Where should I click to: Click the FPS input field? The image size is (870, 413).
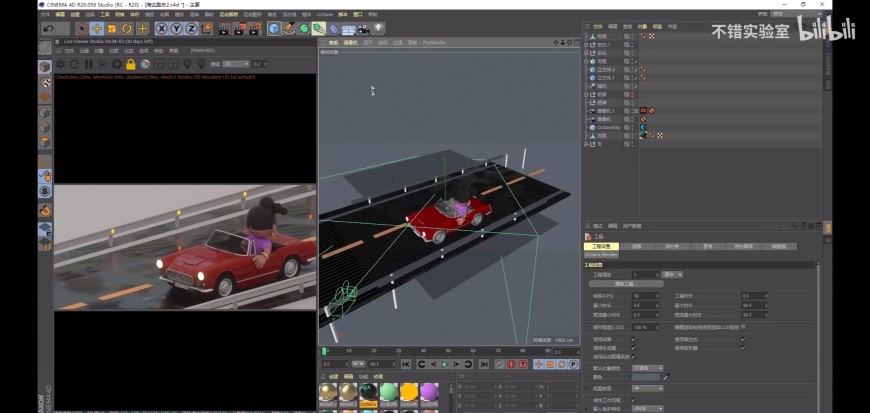pos(641,296)
